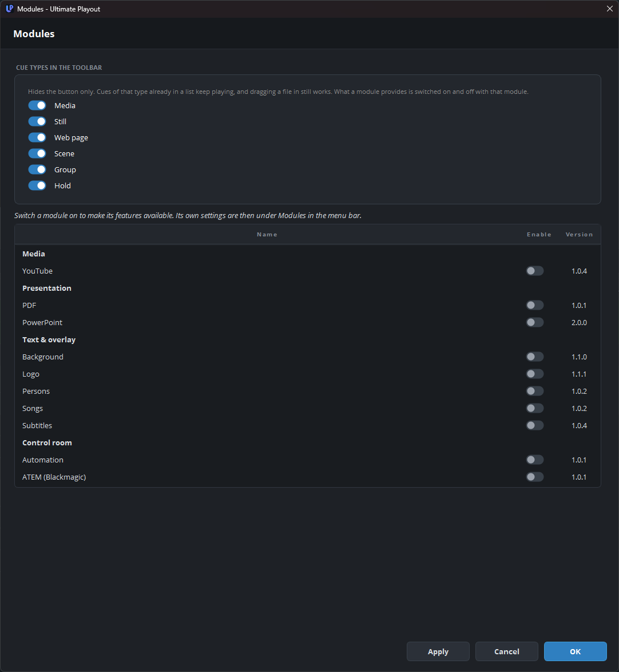
Task: Toggle the Still cue type switch
Action: click(37, 121)
